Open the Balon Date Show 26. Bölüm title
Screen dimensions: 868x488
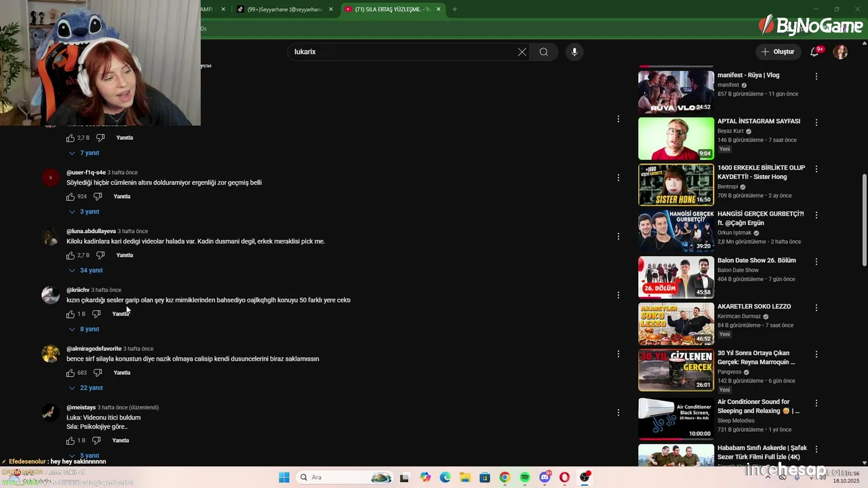(757, 260)
